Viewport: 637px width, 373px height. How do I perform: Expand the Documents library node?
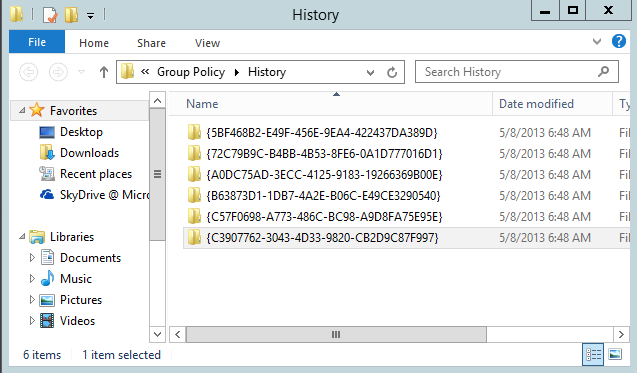tap(32, 258)
